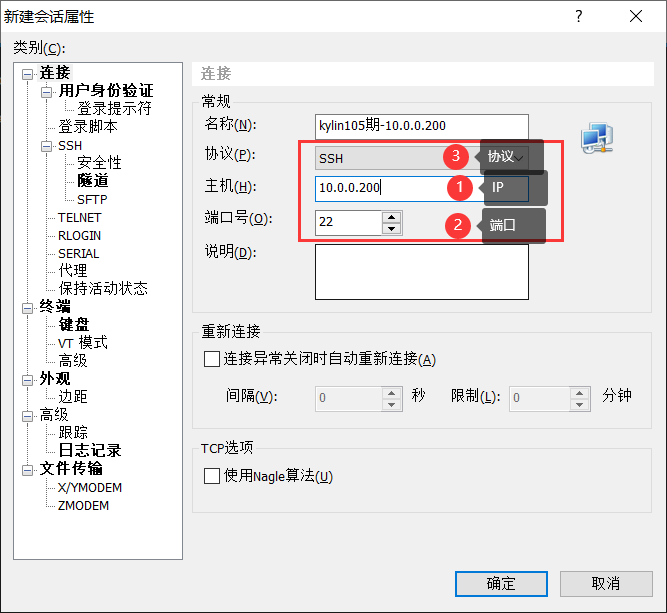Image resolution: width=667 pixels, height=613 pixels.
Task: Select 保持活动状态 tree item
Action: (103, 288)
